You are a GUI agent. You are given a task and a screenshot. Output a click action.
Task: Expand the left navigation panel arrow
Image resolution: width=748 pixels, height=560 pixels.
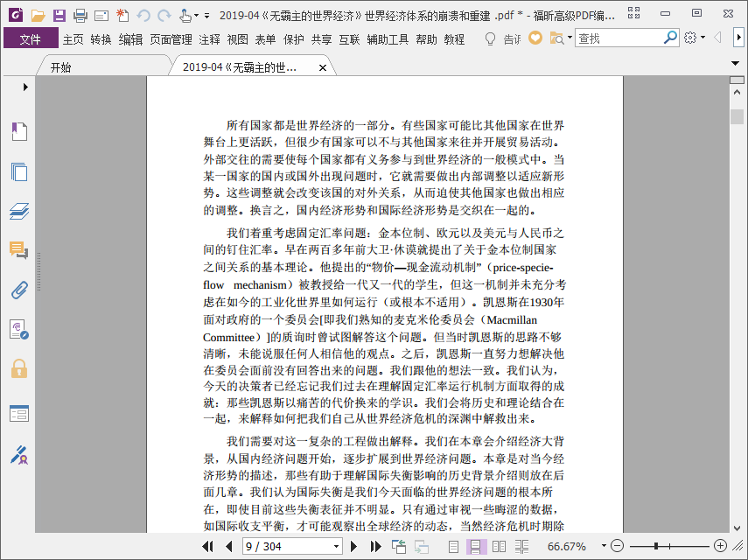pyautogui.click(x=25, y=87)
